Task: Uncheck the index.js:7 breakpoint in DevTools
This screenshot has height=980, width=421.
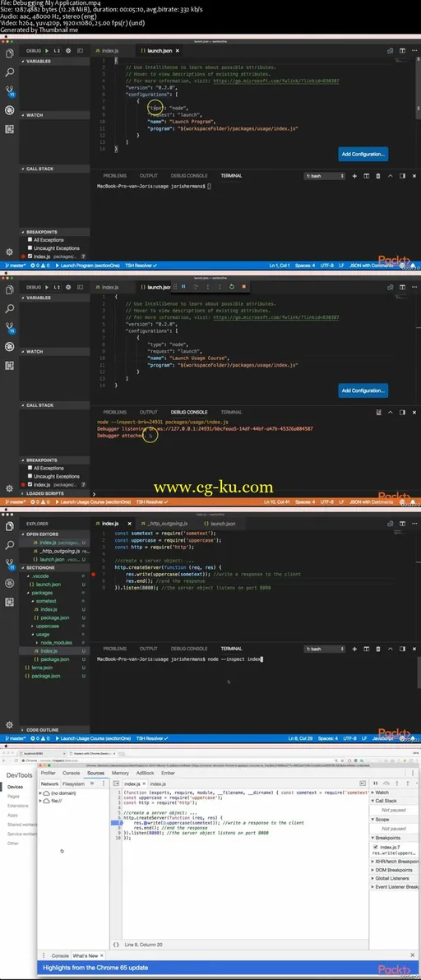Action: pyautogui.click(x=376, y=846)
